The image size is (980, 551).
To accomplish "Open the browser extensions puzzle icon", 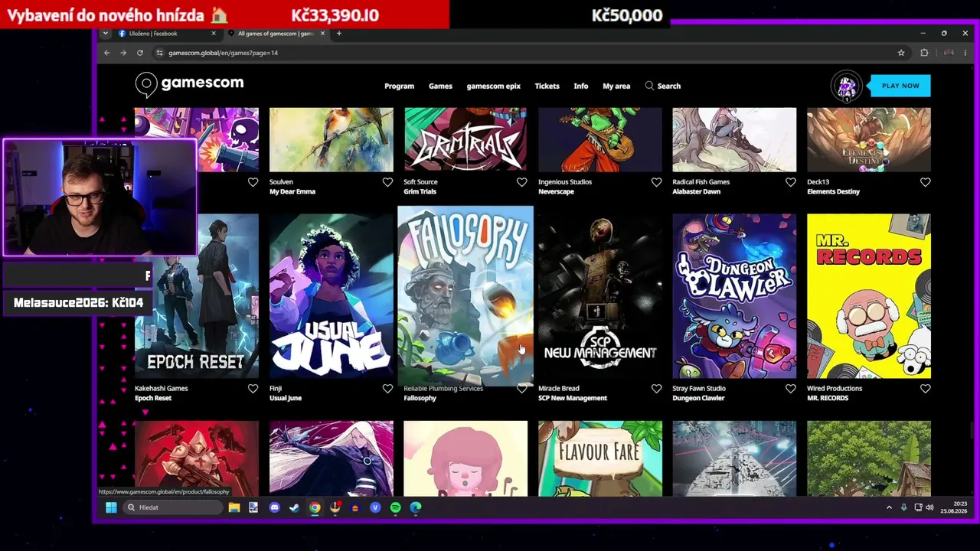I will click(x=924, y=53).
